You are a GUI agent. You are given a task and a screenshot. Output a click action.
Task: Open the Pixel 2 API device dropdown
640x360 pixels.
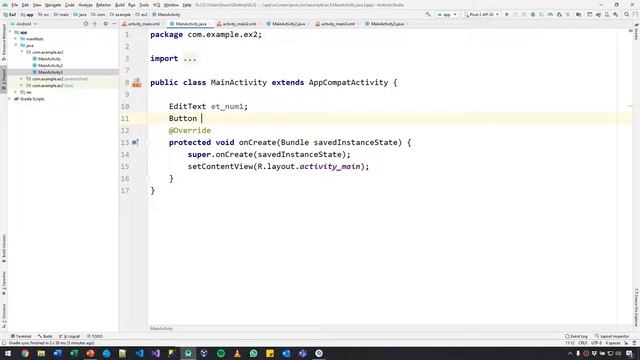[x=482, y=14]
